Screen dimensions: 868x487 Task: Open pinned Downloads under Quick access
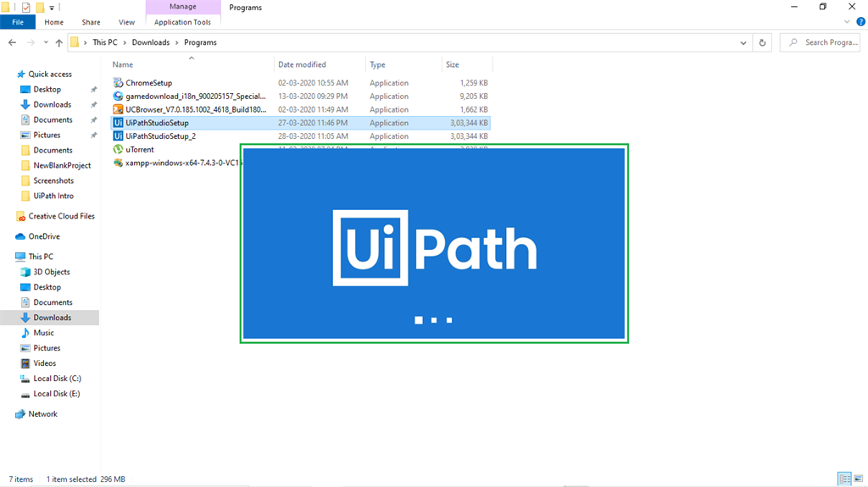point(52,104)
